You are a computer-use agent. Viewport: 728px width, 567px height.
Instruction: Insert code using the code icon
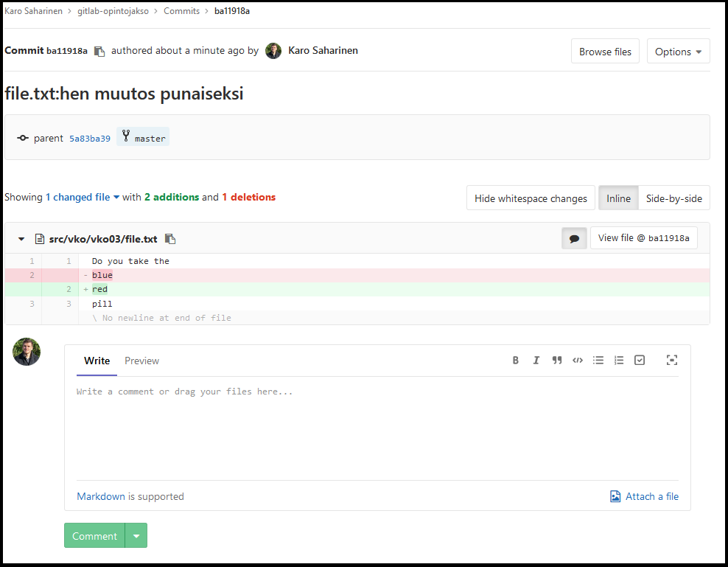[x=578, y=361]
